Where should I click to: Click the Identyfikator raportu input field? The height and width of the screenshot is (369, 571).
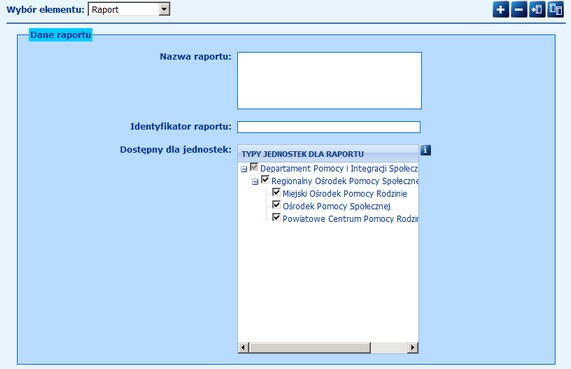pos(329,127)
